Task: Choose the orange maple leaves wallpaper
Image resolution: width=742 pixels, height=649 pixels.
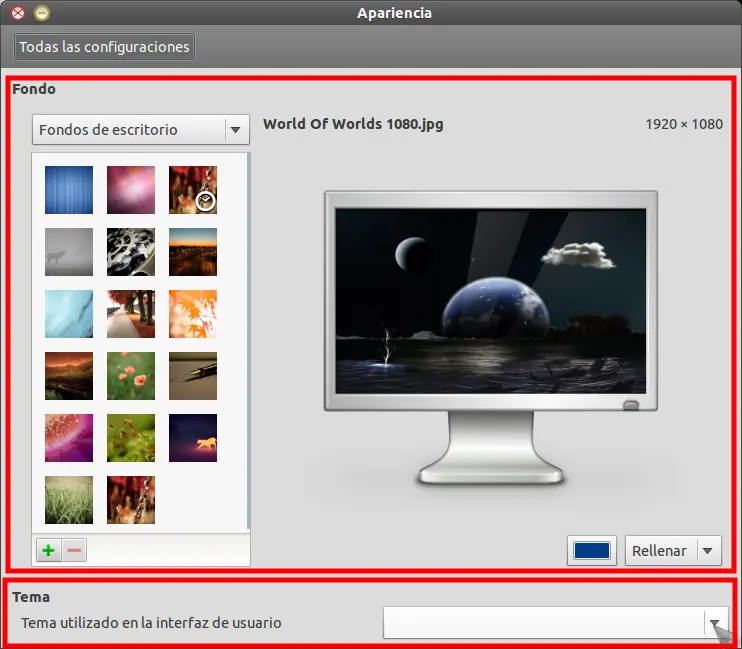Action: pos(193,314)
